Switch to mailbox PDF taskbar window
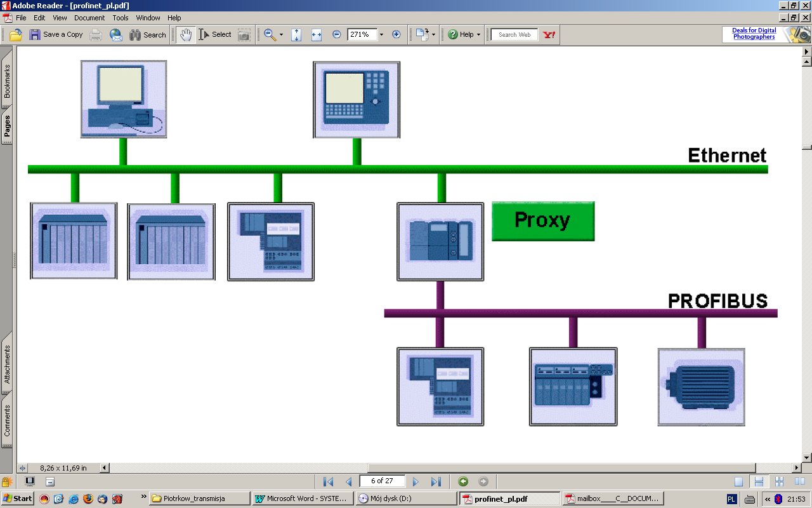Screen dimensions: 812x508 pyautogui.click(x=613, y=498)
